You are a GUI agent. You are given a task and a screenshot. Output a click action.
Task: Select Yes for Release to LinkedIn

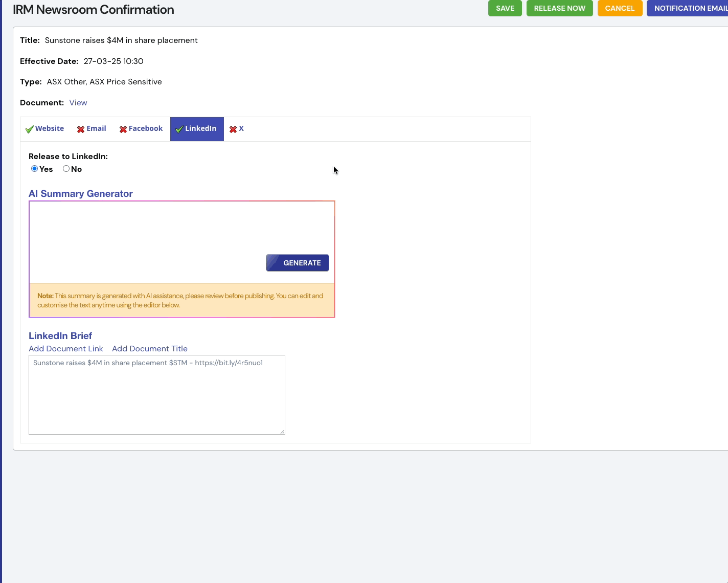click(x=34, y=168)
